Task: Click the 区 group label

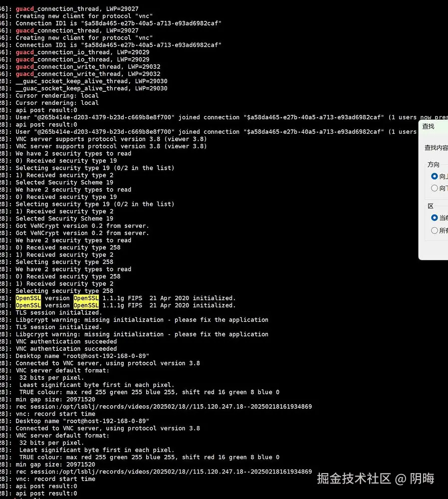Action: pyautogui.click(x=431, y=206)
